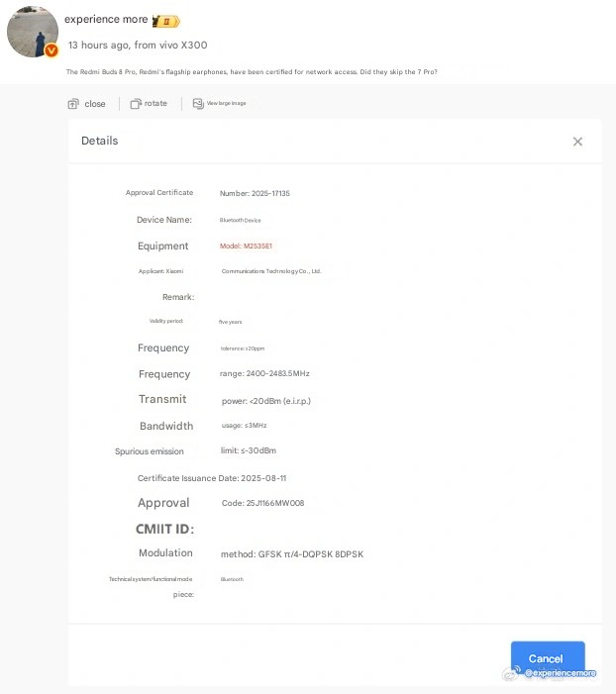Click the collapse image icon beside close
This screenshot has width=616, height=694.
click(73, 104)
